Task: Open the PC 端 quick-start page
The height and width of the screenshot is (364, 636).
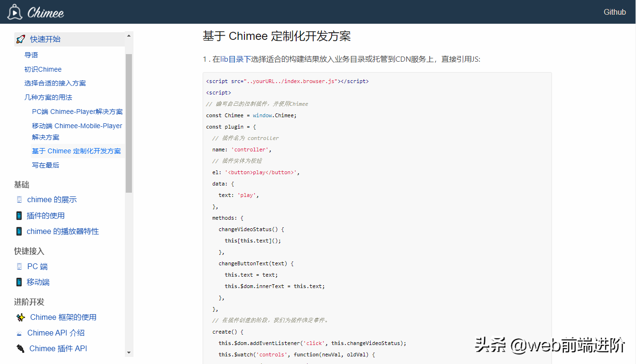Action: (x=37, y=267)
